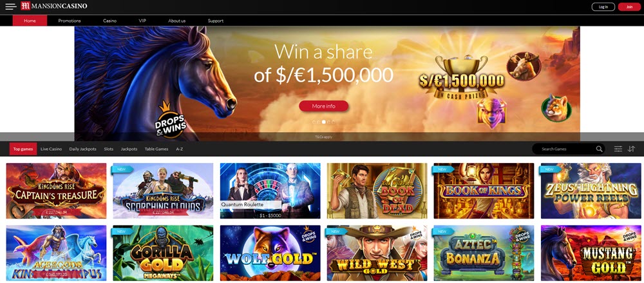Screen dimensions: 644x283
Task: Select the second banner carousel dot
Action: (x=319, y=122)
